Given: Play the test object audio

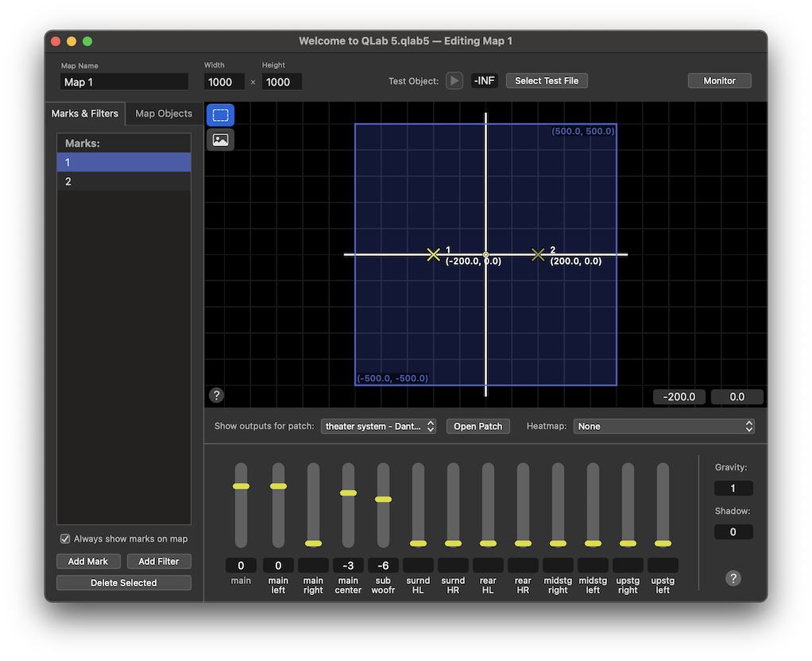Looking at the screenshot, I should [x=454, y=81].
